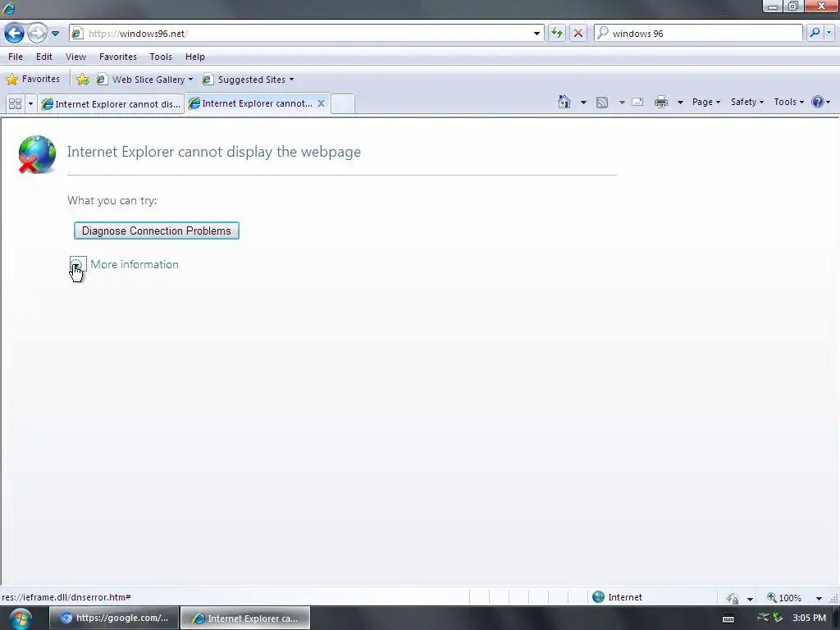Image resolution: width=840 pixels, height=630 pixels.
Task: Open a new tab with blank tab button
Action: click(x=342, y=103)
